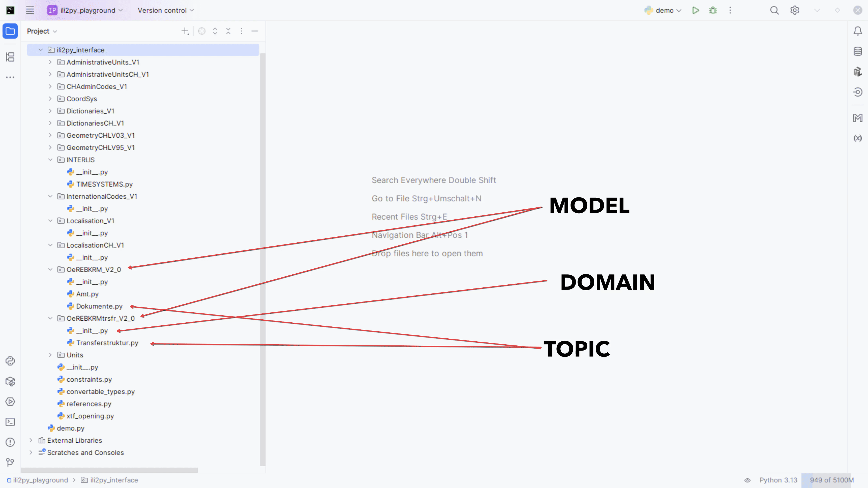Open Search Everywhere magnifier icon
Screen dimensions: 868x488
tap(774, 11)
